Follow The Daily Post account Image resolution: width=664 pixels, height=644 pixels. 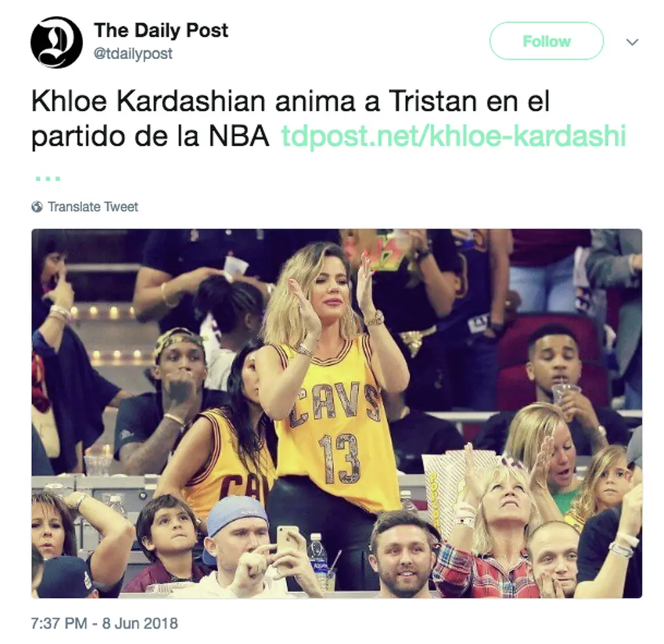[547, 41]
